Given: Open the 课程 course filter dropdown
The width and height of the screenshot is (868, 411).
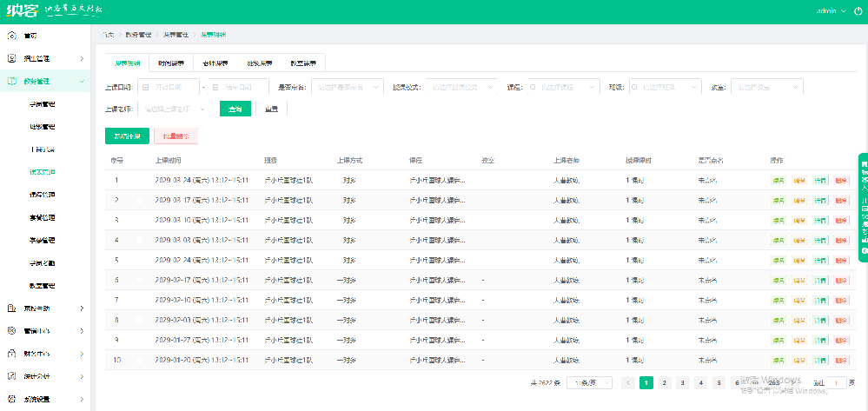Looking at the screenshot, I should [564, 87].
